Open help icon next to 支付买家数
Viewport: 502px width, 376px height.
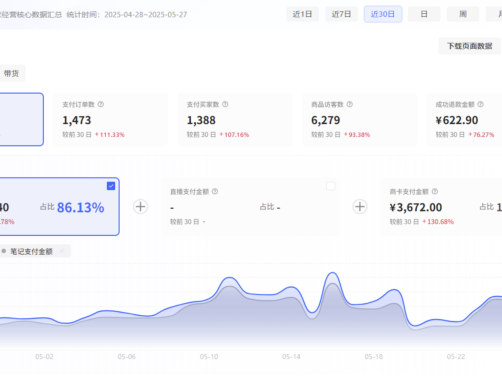point(225,104)
